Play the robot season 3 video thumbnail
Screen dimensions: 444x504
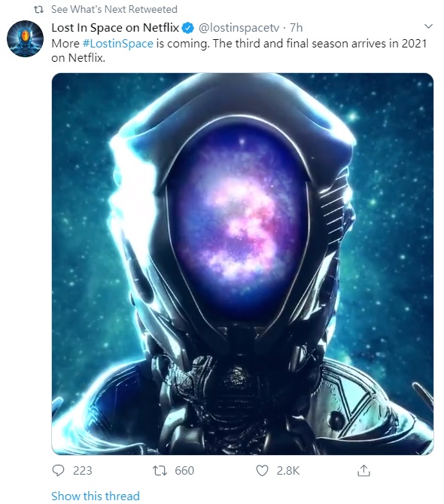pyautogui.click(x=242, y=264)
